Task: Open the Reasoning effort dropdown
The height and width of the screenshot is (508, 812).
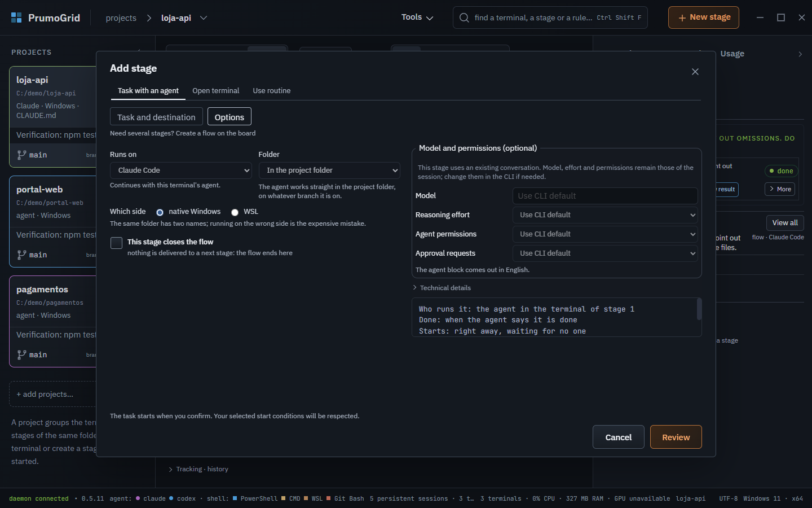Action: (x=605, y=215)
